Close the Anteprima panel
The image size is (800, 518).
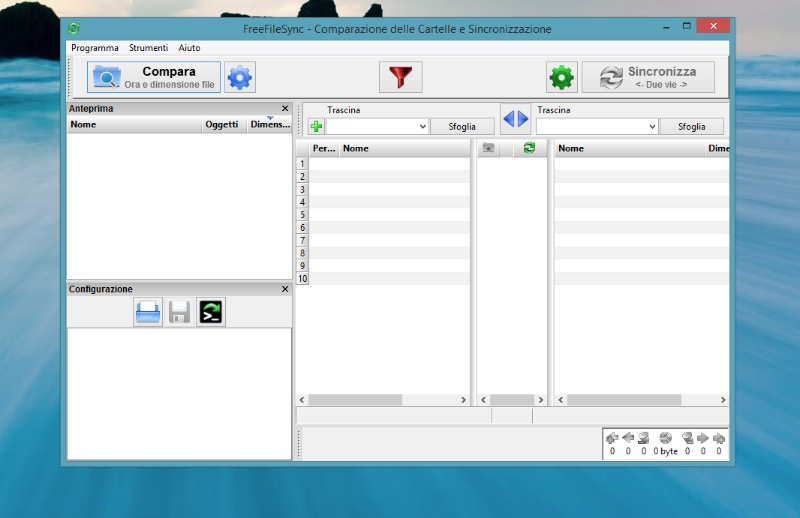pyautogui.click(x=285, y=108)
